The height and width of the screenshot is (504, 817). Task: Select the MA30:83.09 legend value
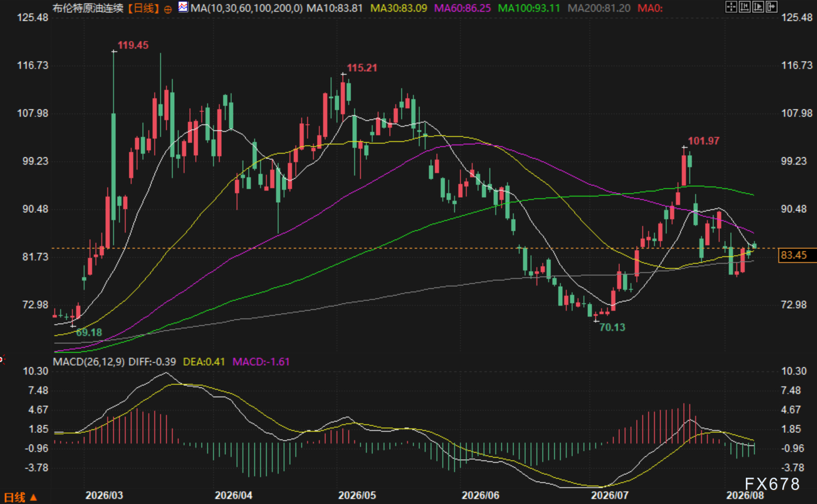399,8
